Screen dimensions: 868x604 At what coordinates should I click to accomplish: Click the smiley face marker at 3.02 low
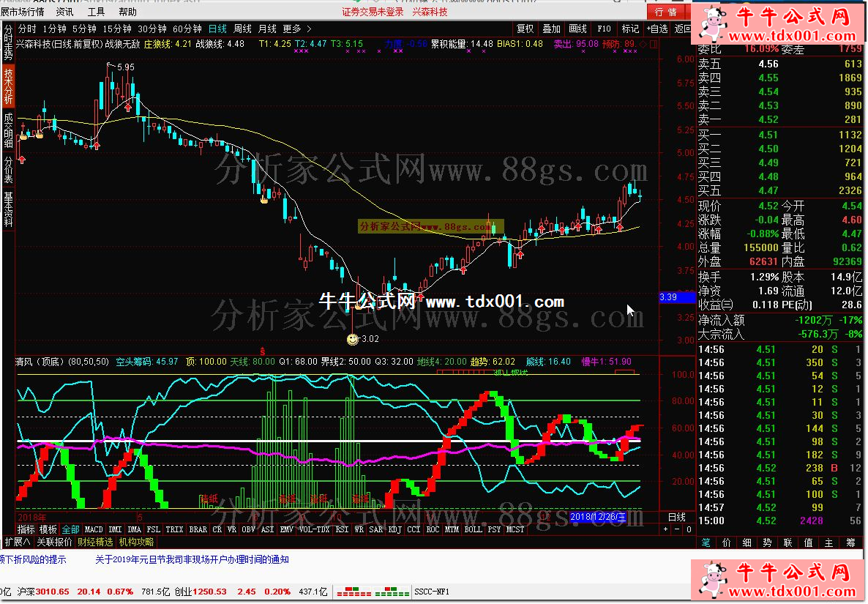tap(352, 339)
